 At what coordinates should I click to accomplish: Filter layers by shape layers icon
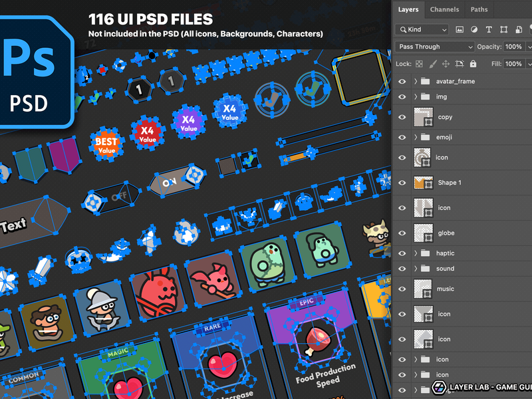pos(503,29)
